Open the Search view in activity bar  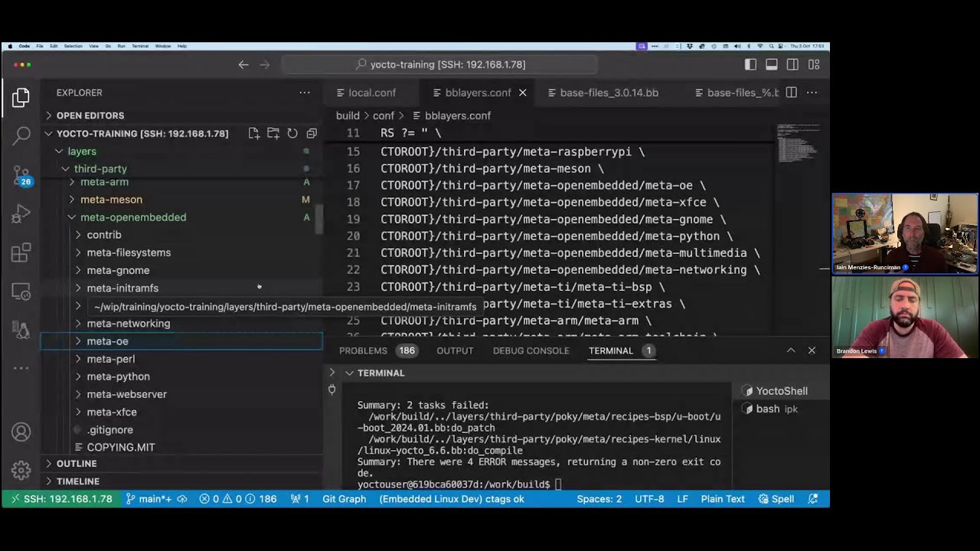click(21, 136)
